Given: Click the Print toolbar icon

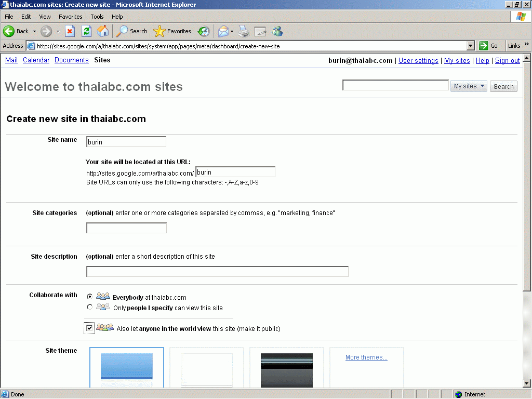Looking at the screenshot, I should click(243, 31).
